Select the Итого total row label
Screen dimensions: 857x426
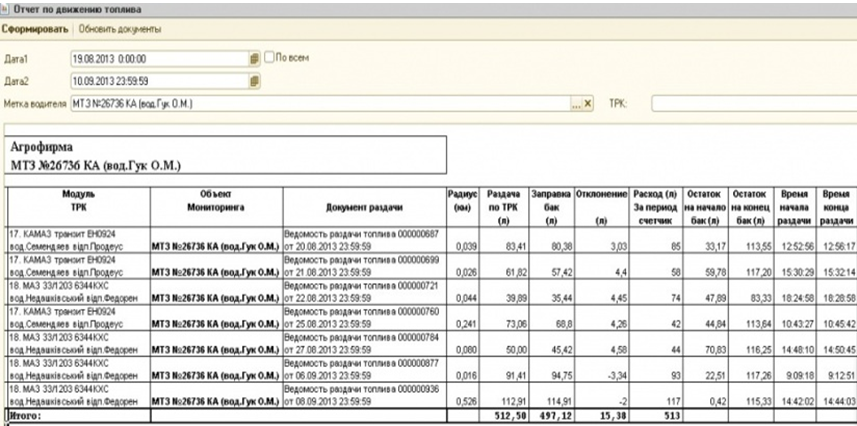pos(24,412)
